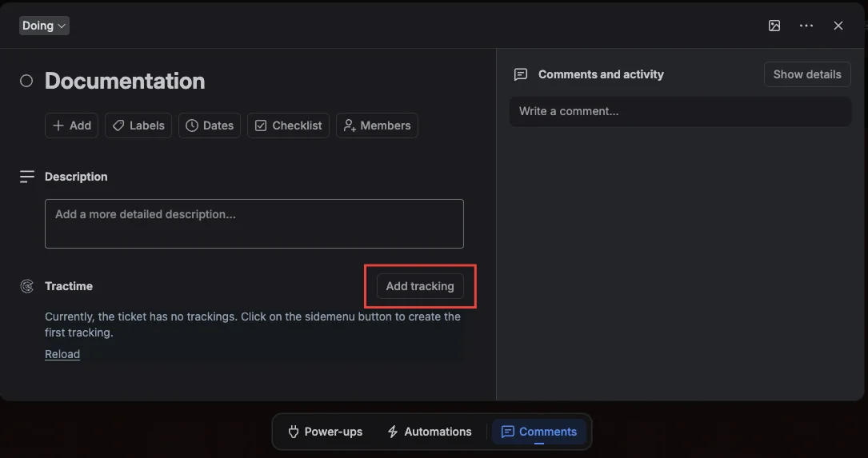Viewport: 868px width, 458px height.
Task: Click the Tractime section heading
Action: click(69, 286)
